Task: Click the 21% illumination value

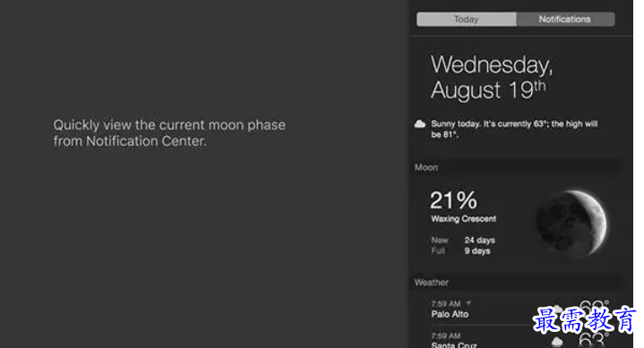Action: (x=453, y=200)
